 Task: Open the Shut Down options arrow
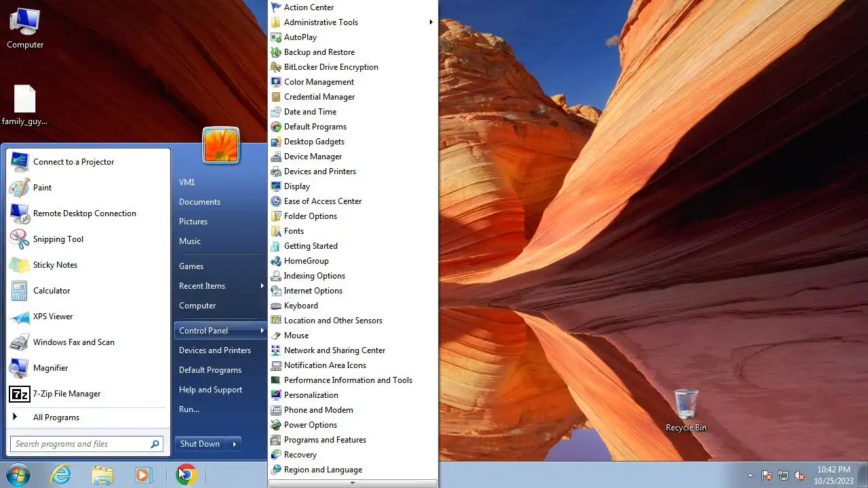(x=235, y=444)
